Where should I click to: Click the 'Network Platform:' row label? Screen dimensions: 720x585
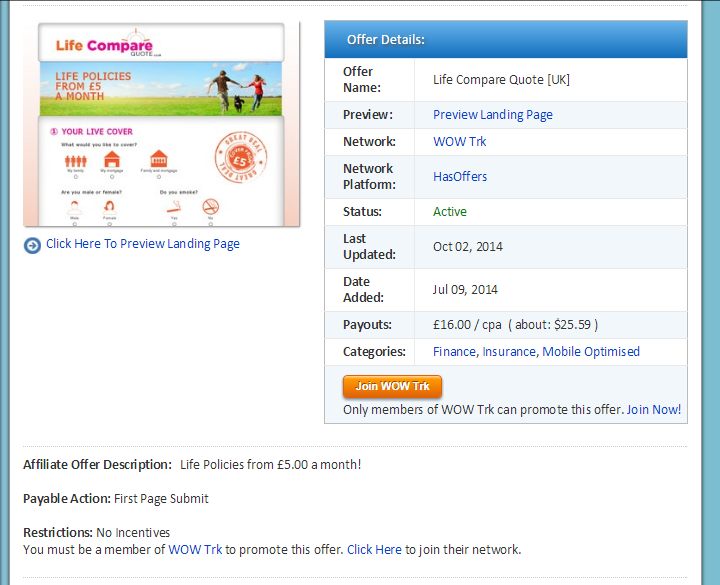click(x=369, y=177)
